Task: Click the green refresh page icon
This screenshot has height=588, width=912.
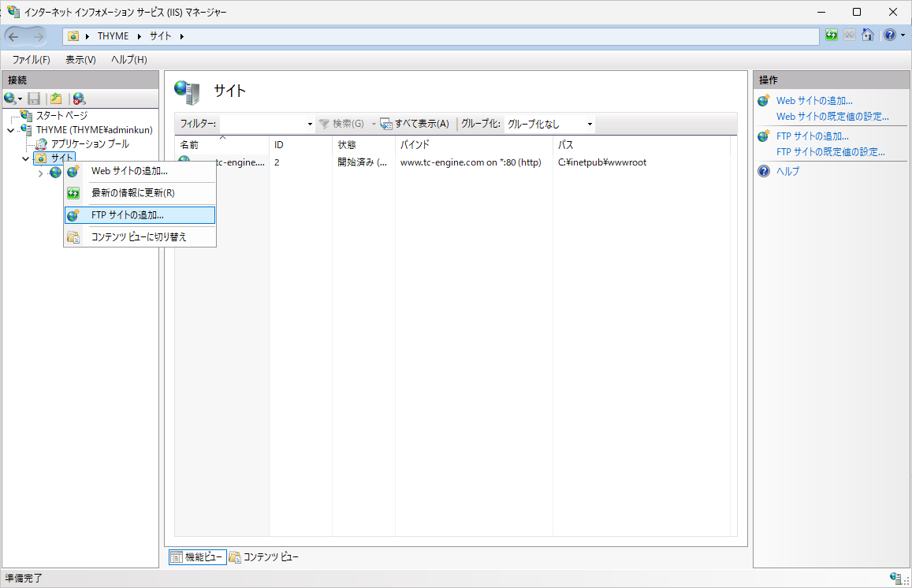Action: click(x=832, y=35)
